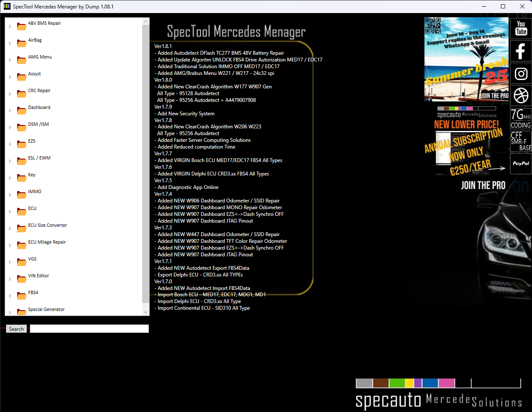Screen dimensions: 532x412
Task: Select the ESL / EWM label
Action: point(39,158)
